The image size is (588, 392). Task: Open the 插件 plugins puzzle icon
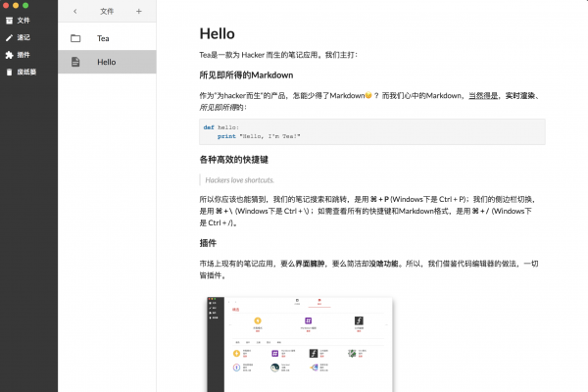(10, 55)
